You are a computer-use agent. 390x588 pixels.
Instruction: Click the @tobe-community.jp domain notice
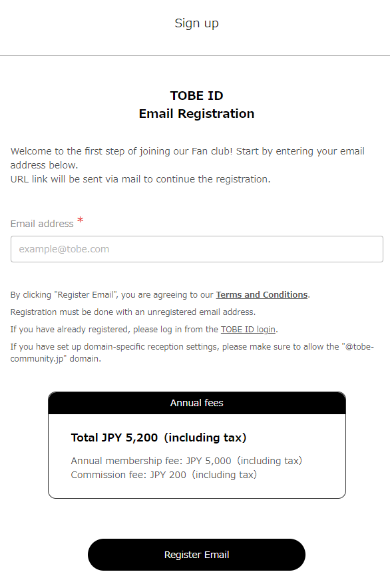coord(192,352)
